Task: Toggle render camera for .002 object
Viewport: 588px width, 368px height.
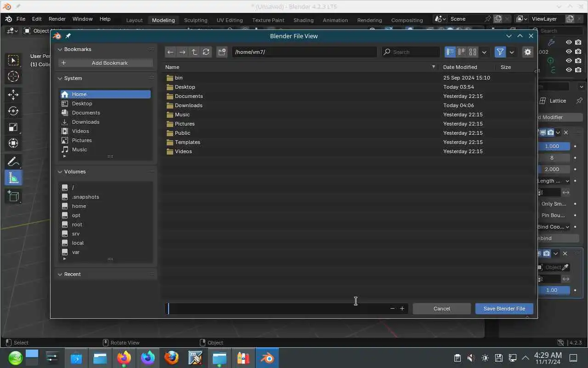Action: (578, 52)
